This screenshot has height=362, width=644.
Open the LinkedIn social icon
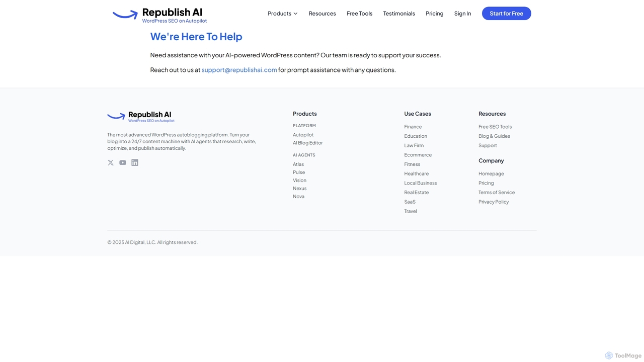135,162
